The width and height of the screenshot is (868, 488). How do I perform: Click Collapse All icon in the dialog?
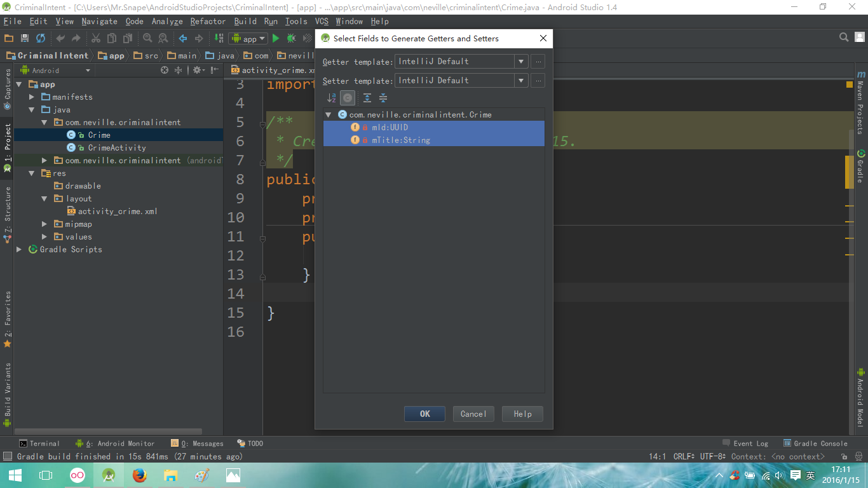tap(383, 98)
